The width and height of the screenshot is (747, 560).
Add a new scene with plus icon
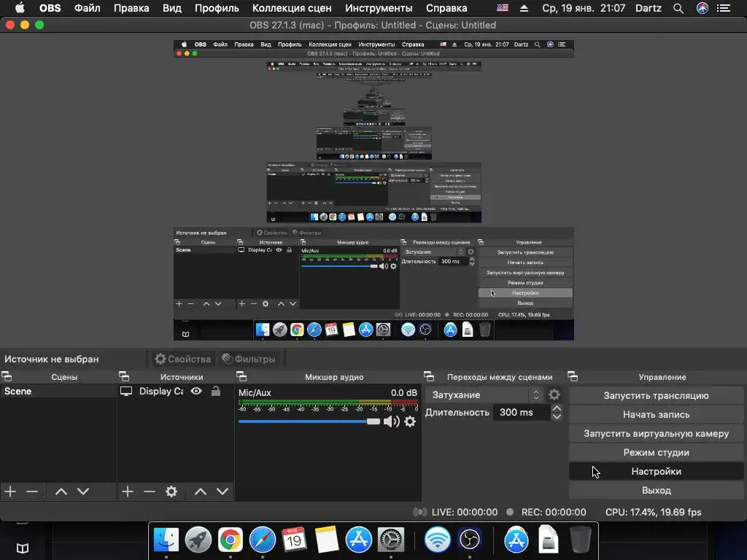click(x=10, y=491)
